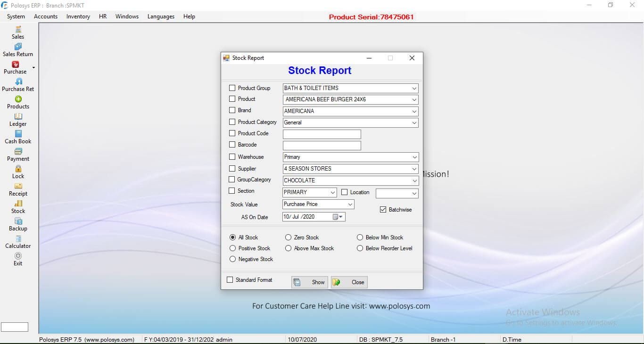This screenshot has width=644, height=344.
Task: Enable the Warehouse checkbox
Action: [232, 157]
